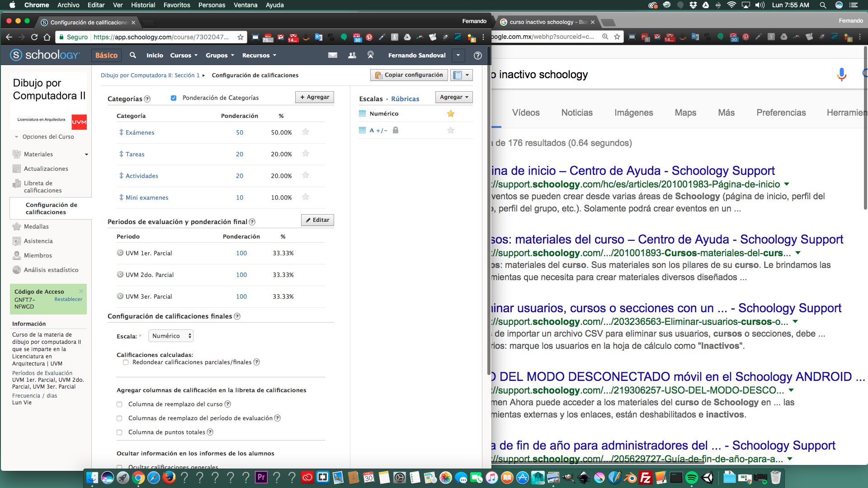Viewport: 868px width, 488px height.
Task: Click the gray star for A +/- scale
Action: 451,130
